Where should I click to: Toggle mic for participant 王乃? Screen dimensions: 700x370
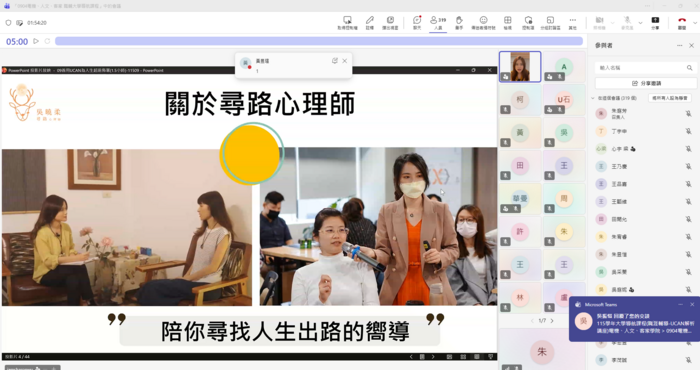point(688,166)
